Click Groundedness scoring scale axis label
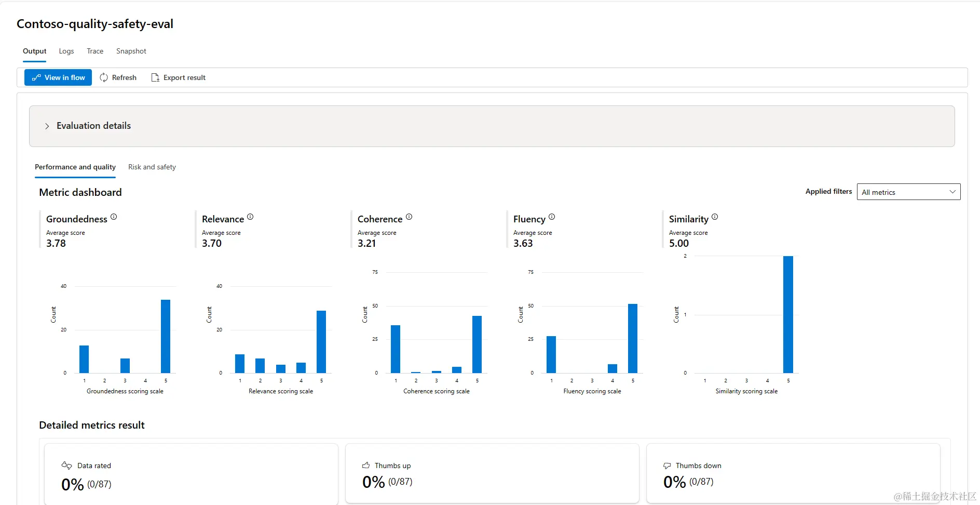The image size is (980, 505). 125,391
